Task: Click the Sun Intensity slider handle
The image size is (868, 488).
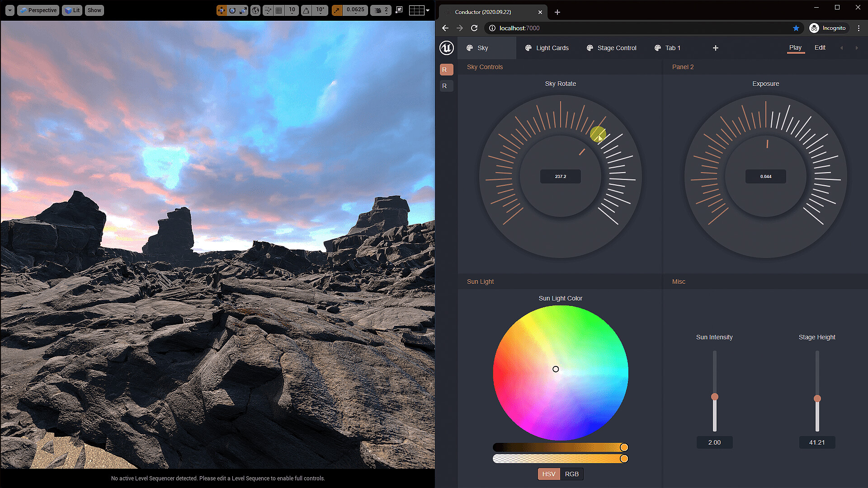Action: coord(714,397)
